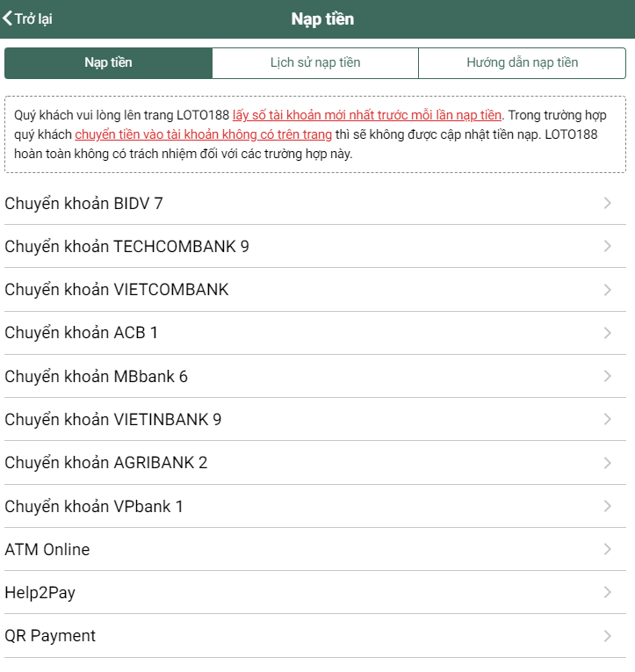Viewport: 635px width, 672px height.
Task: Choose Chuyển khoản TECHCOMBANK 9
Action: 315,247
